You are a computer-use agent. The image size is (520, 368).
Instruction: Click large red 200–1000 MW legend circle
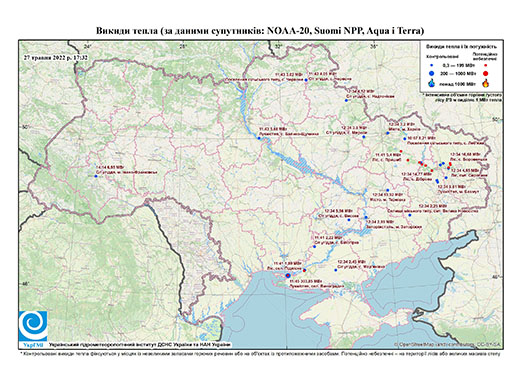coord(486,73)
